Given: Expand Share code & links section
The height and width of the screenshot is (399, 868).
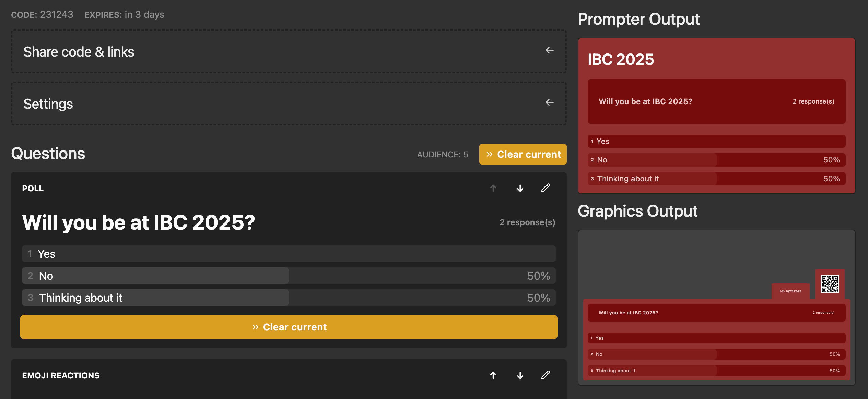Looking at the screenshot, I should pyautogui.click(x=289, y=51).
